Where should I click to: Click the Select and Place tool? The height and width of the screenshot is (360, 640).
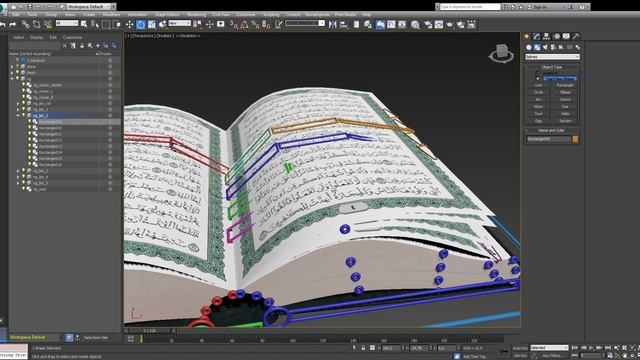162,25
